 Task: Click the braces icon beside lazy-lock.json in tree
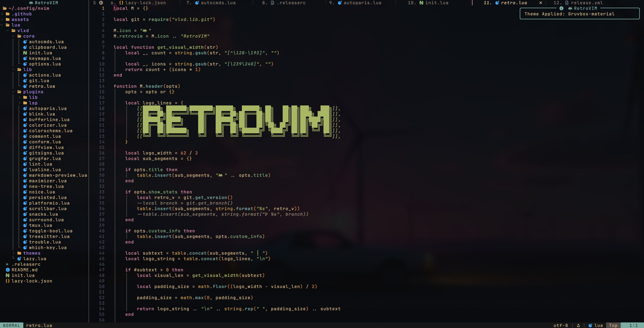pos(8,281)
